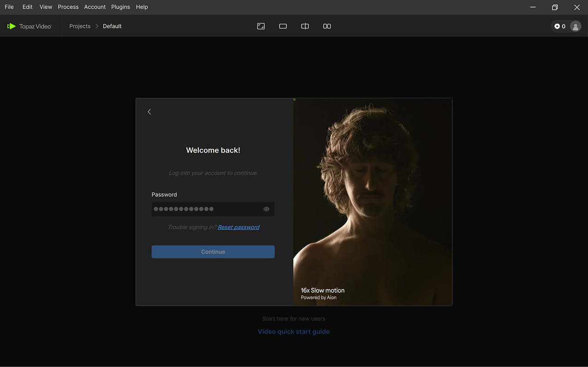
Task: Switch to split comparison view icon
Action: [x=305, y=26]
